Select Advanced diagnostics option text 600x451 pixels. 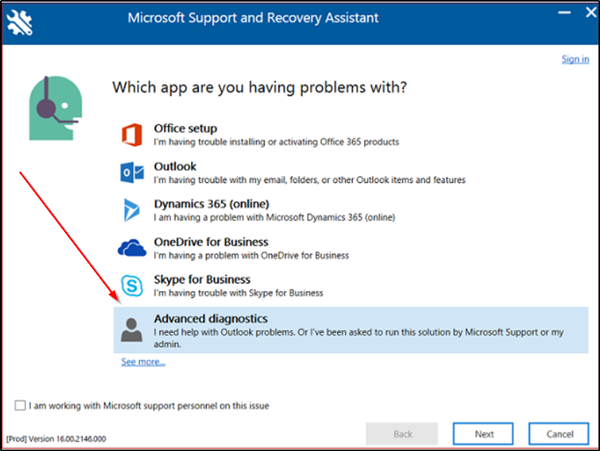pyautogui.click(x=211, y=318)
